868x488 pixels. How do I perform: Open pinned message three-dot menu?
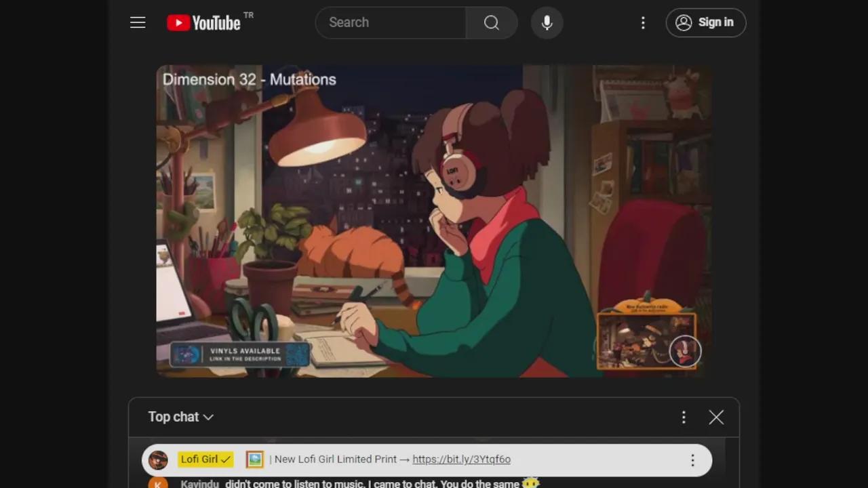[692, 460]
